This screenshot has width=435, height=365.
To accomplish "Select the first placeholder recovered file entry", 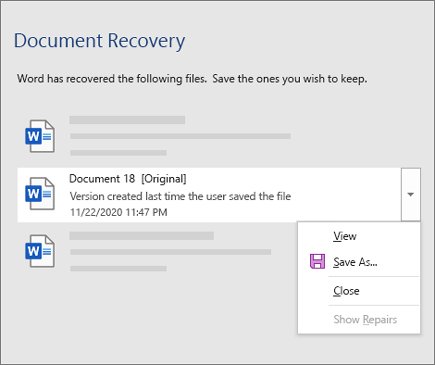I will coord(219,136).
